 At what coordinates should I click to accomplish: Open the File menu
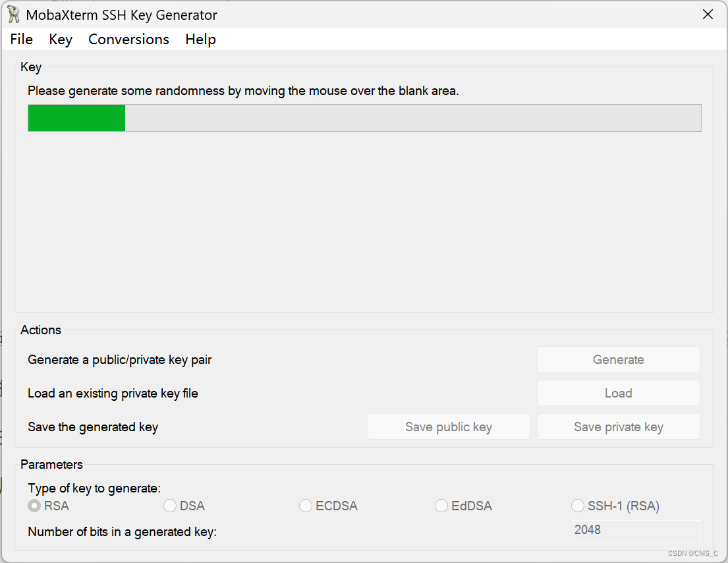(21, 40)
